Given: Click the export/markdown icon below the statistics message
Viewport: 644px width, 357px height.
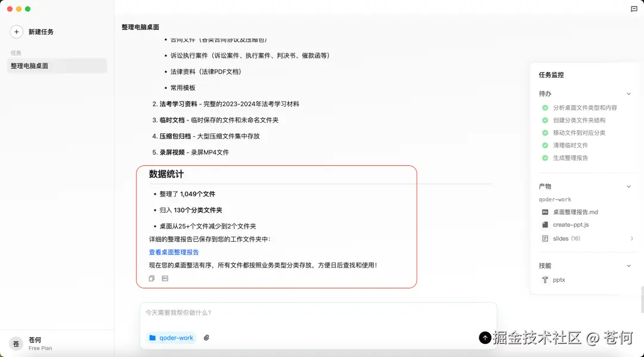Looking at the screenshot, I should [x=165, y=278].
